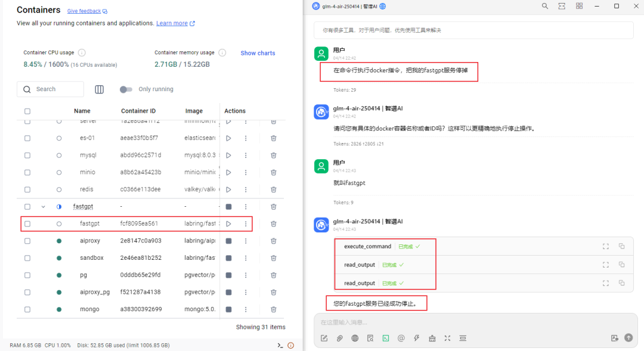Click the CPU usage info icon

click(x=82, y=52)
